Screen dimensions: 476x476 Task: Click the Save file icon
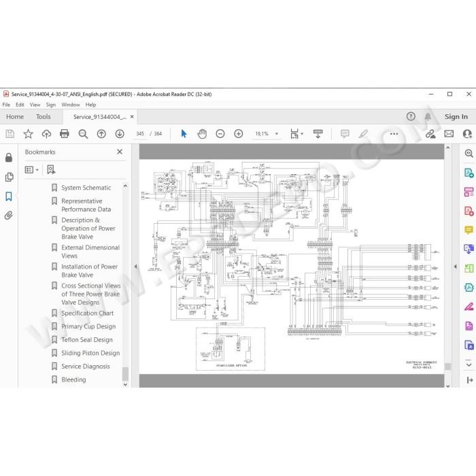[10, 134]
